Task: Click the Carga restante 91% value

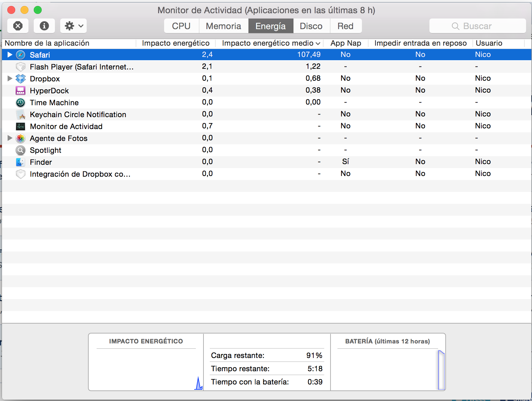Action: pos(314,355)
